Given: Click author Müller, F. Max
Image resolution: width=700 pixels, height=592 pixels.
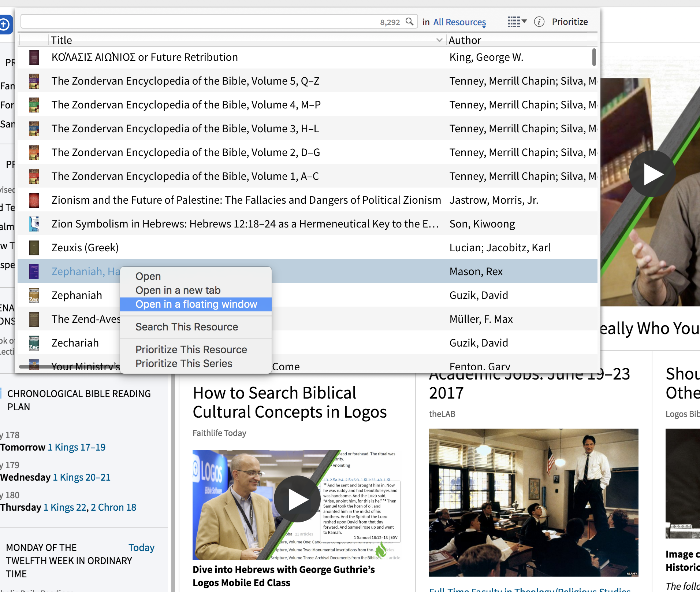Looking at the screenshot, I should click(481, 319).
